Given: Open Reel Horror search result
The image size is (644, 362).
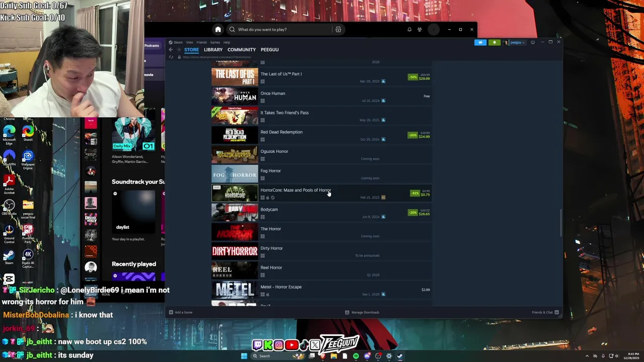Looking at the screenshot, I should click(x=321, y=270).
